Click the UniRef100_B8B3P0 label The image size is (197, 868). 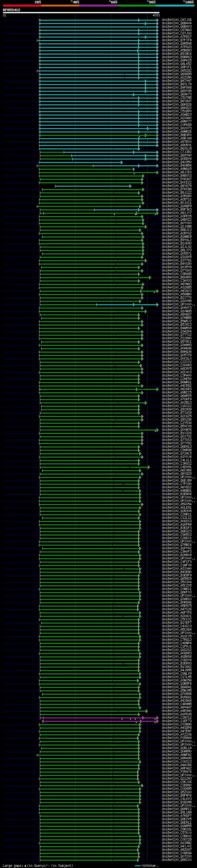point(177,135)
